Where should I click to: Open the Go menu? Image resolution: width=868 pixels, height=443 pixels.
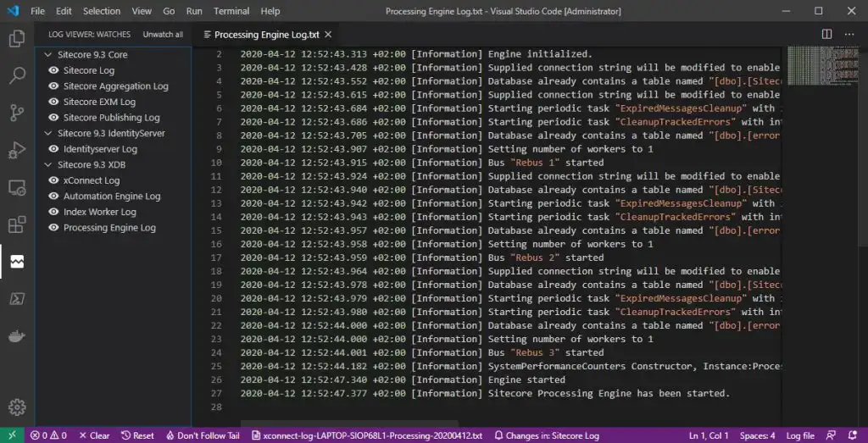click(169, 11)
